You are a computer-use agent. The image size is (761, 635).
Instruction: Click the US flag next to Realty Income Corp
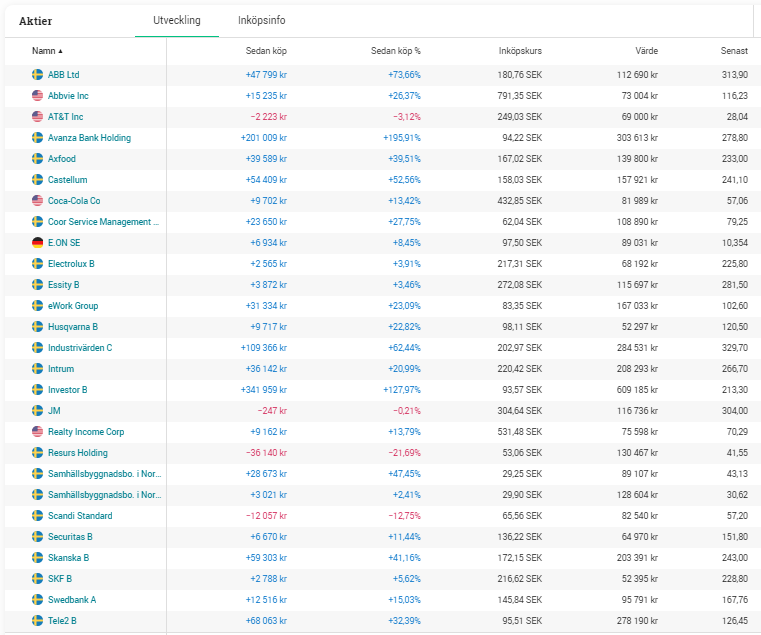[37, 432]
